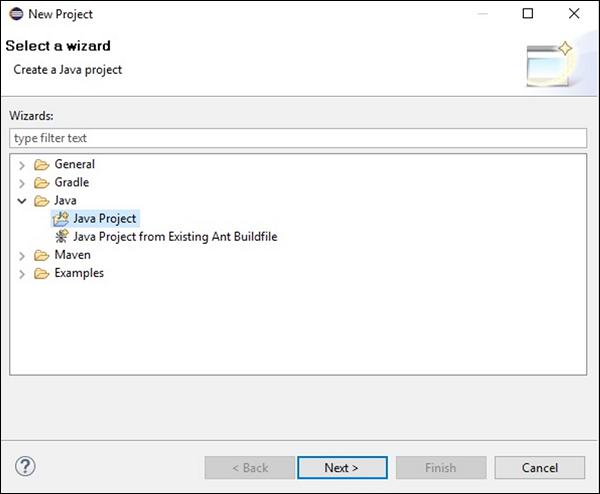
Task: Click the Next button
Action: 341,467
